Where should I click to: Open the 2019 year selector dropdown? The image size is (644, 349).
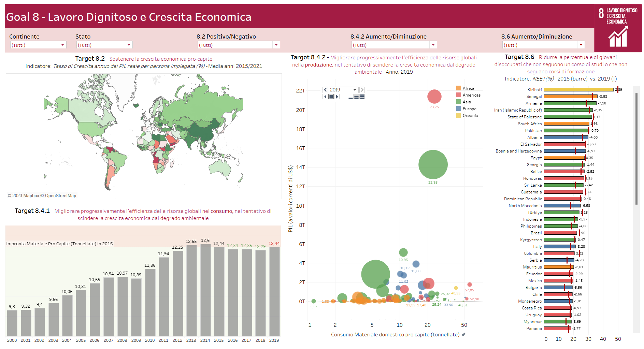click(x=355, y=90)
